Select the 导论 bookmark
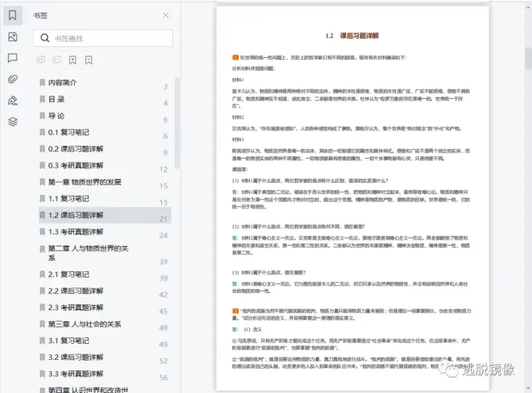 (56, 116)
